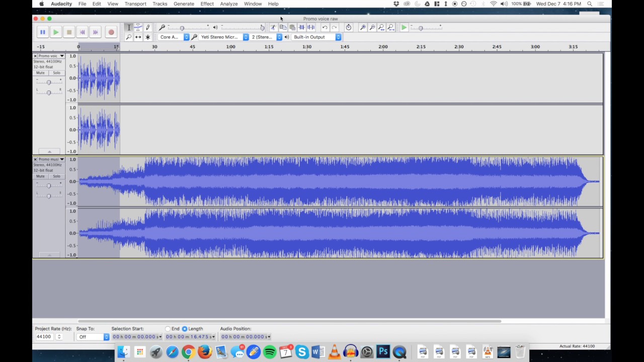Open Spotify from the Dock
The image size is (644, 362).
270,352
